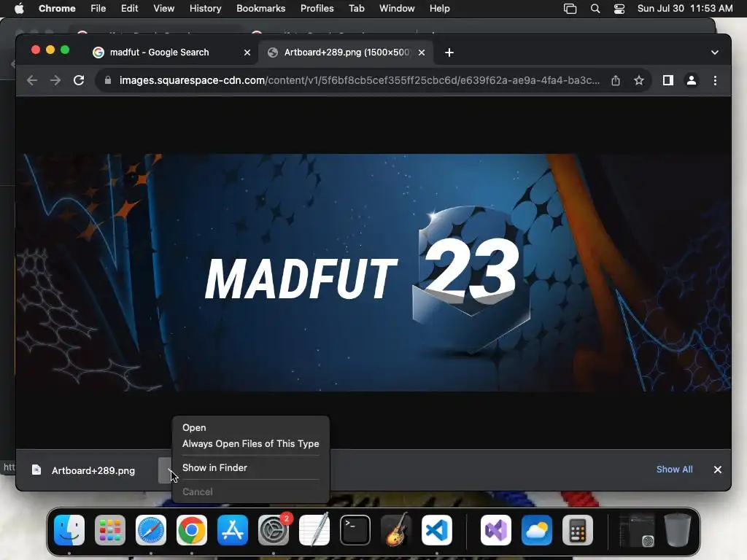The height and width of the screenshot is (560, 747).
Task: Click the download item arrow button
Action: 166,470
